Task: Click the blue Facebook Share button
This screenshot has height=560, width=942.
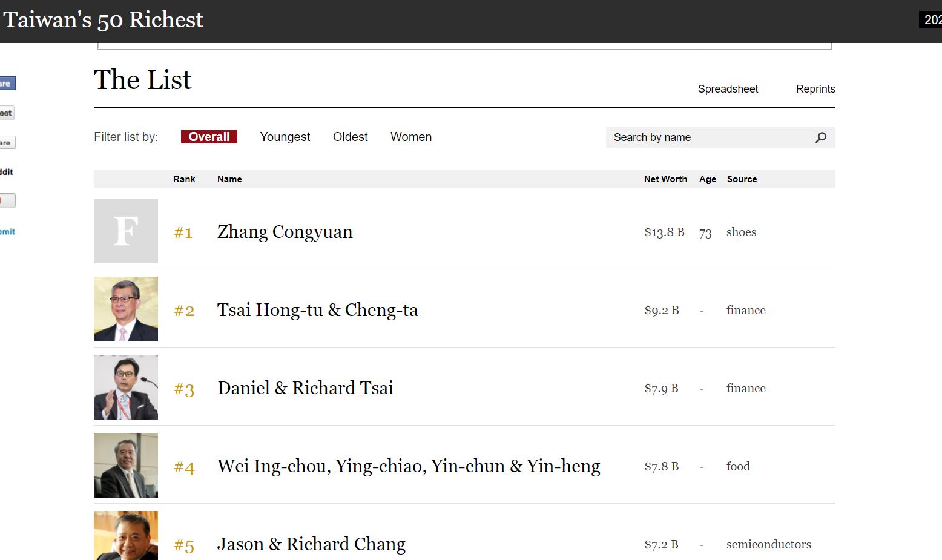Action: point(7,84)
